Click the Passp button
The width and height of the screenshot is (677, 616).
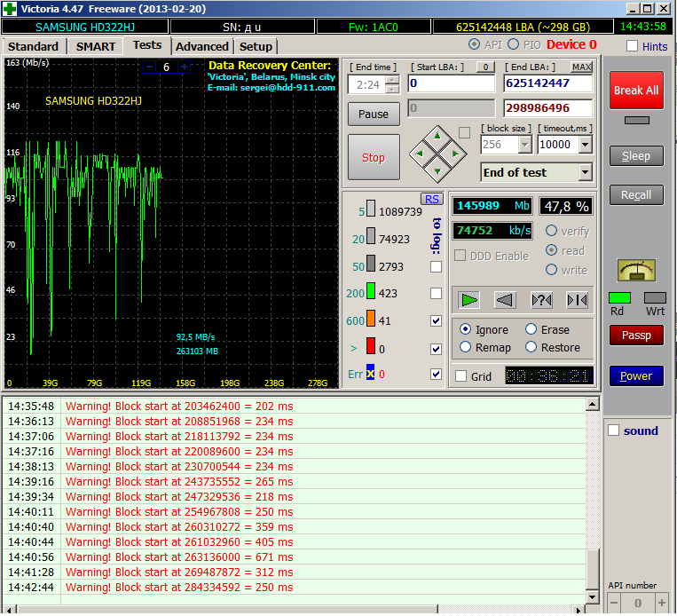pos(636,336)
